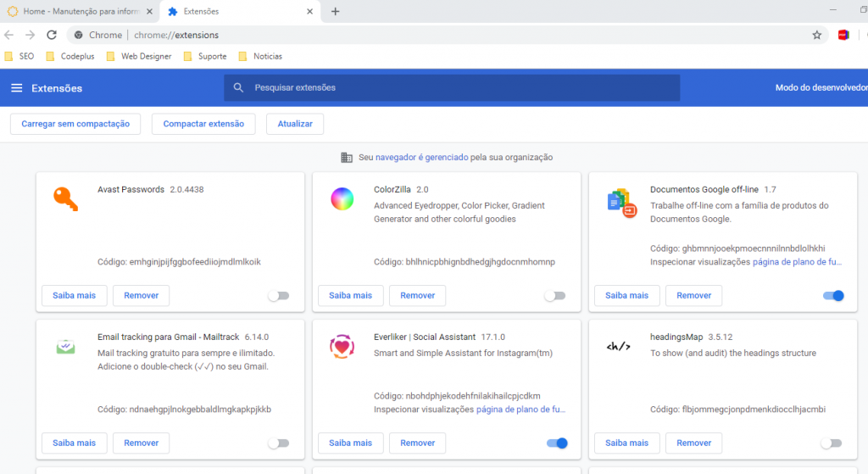The height and width of the screenshot is (474, 868).
Task: Open the Suporte bookmarks folder
Action: pyautogui.click(x=205, y=56)
